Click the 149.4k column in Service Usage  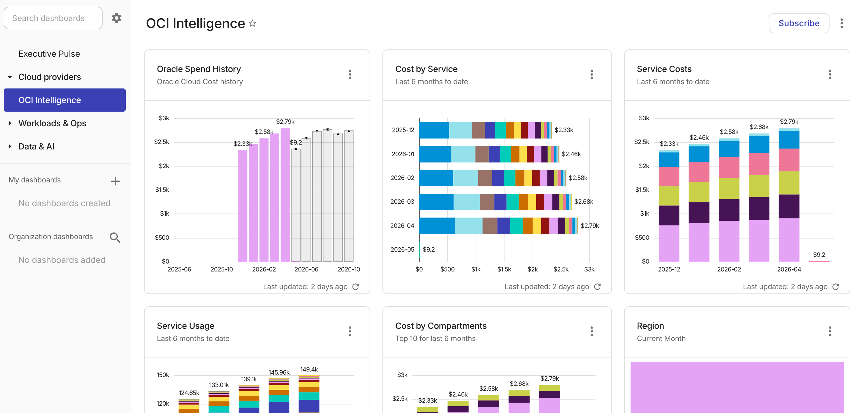tap(309, 394)
